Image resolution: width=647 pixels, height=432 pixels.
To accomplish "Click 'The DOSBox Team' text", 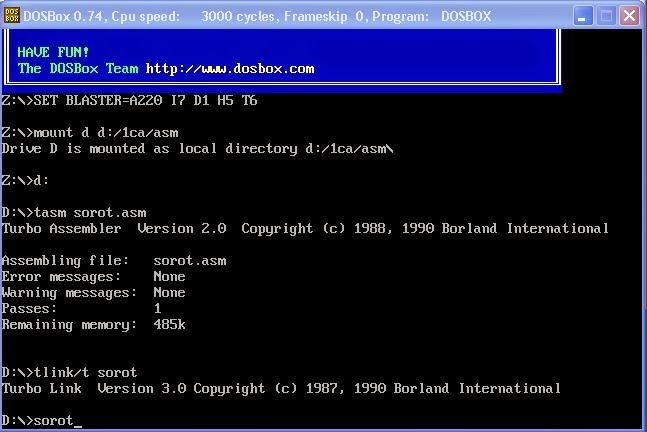I will coord(78,68).
